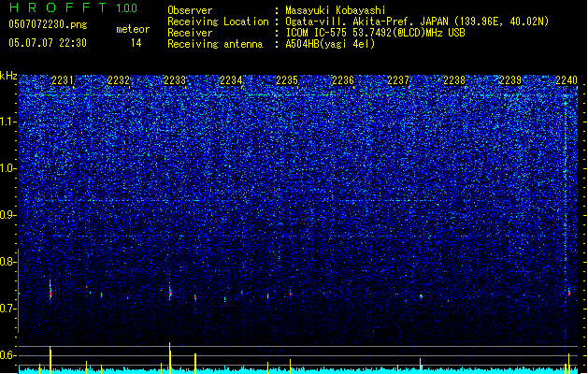Click antenna value A504HB(yagi 4el)
588x374 pixels.
(330, 44)
